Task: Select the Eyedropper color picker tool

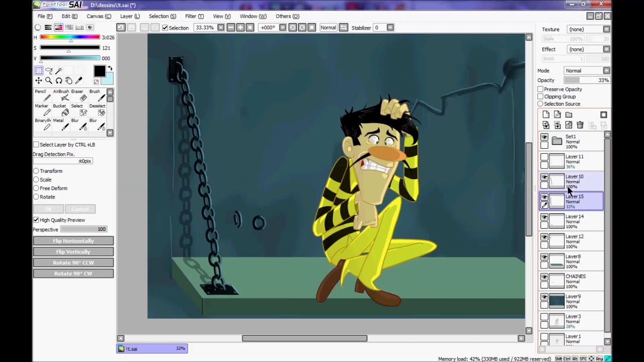Action: [79, 80]
